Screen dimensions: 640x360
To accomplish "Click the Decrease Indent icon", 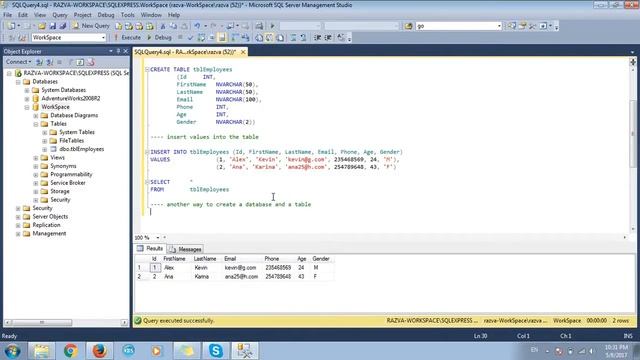I will point(318,38).
